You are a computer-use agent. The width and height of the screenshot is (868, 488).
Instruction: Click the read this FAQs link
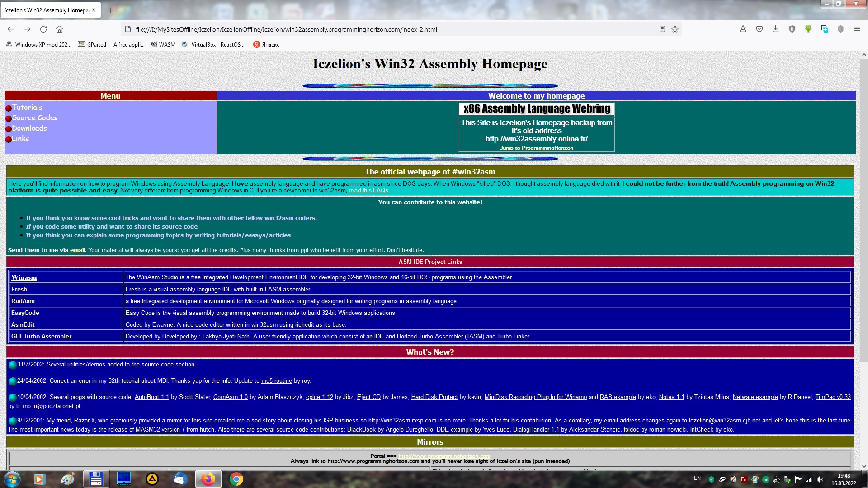pyautogui.click(x=368, y=191)
